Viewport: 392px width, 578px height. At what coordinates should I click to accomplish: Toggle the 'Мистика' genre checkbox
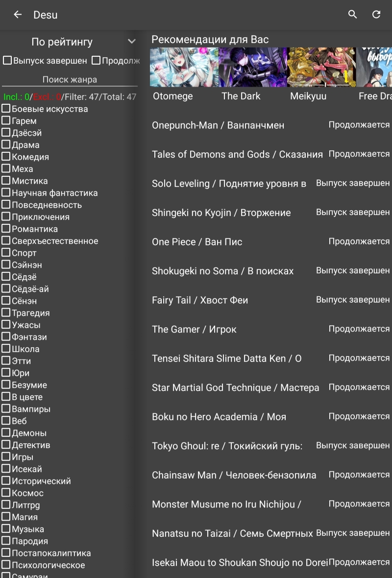(x=6, y=181)
